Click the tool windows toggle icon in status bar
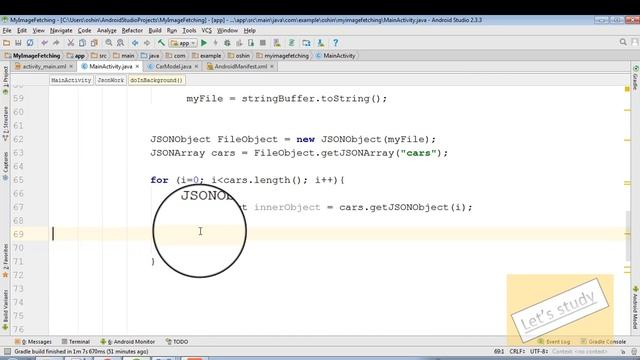Viewport: 640px width, 360px height. (x=7, y=351)
